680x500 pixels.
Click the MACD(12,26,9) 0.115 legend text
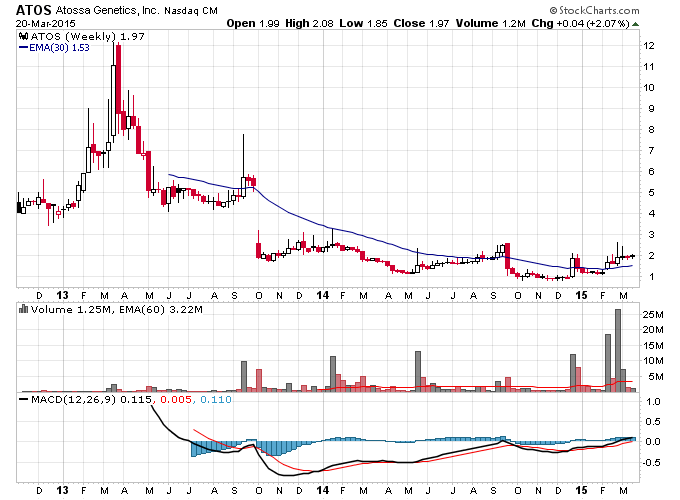click(92, 399)
